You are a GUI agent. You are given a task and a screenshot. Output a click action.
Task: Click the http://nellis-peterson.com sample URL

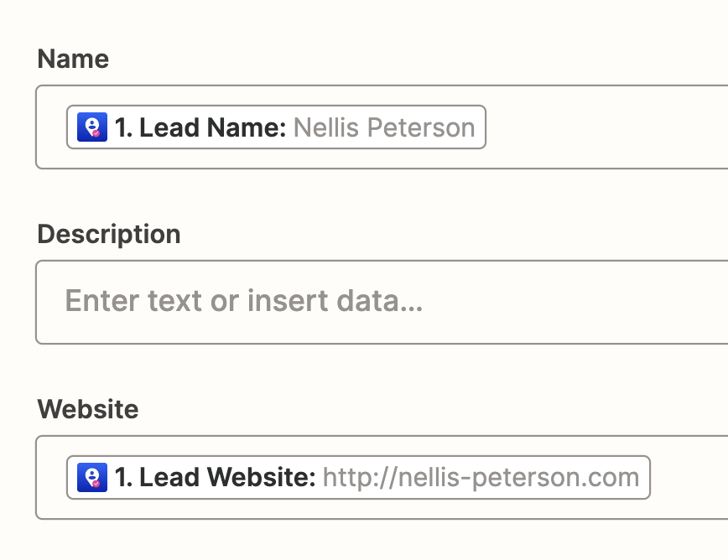coord(481,477)
